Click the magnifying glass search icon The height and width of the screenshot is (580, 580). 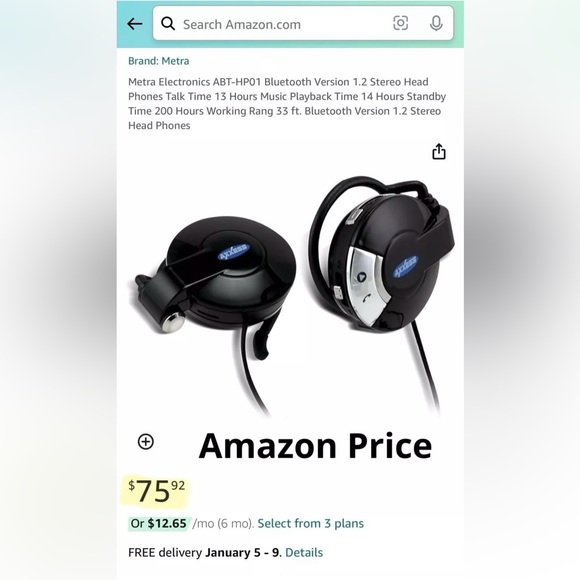click(x=168, y=24)
